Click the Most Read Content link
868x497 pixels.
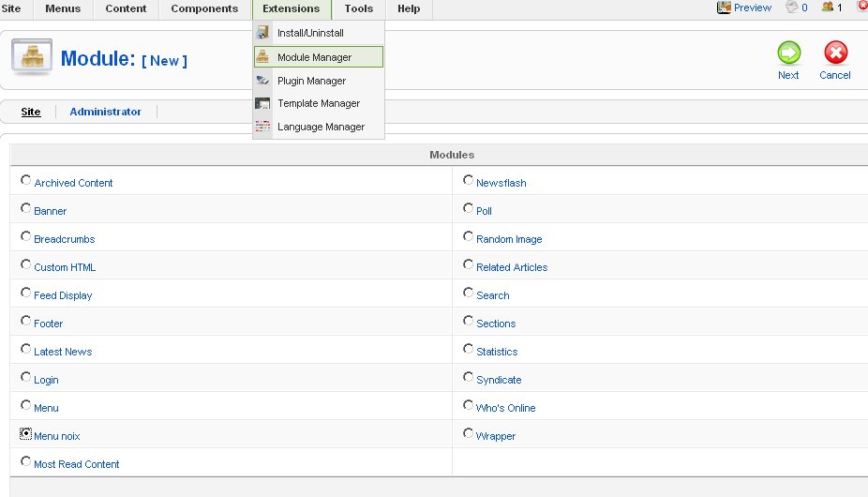76,464
